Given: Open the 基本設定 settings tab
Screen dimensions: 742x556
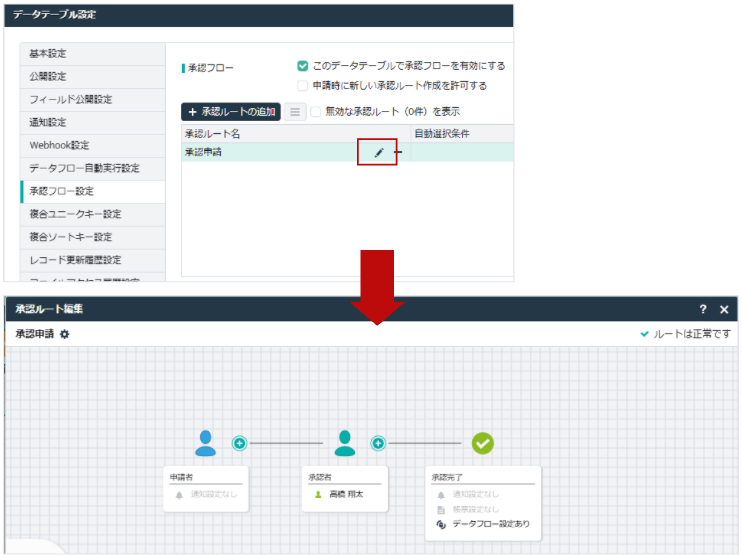Looking at the screenshot, I should point(92,53).
